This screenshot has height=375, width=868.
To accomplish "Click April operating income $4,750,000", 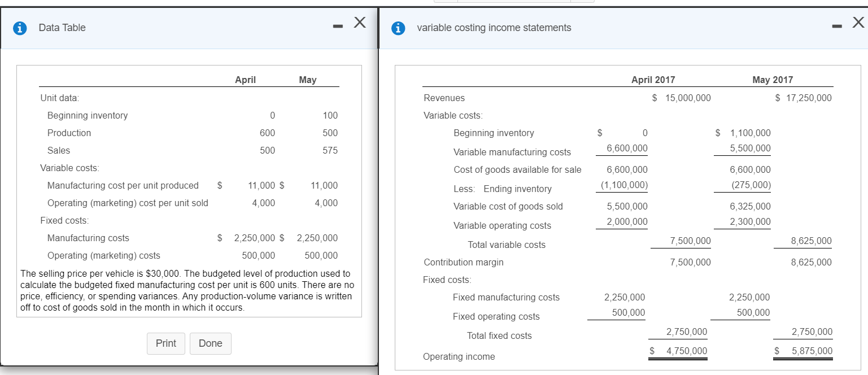I will 679,351.
